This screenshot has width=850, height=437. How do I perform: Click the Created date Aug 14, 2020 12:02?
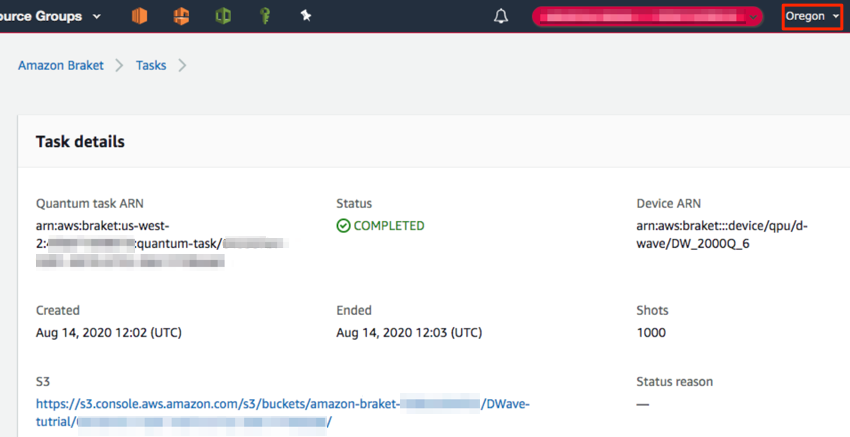click(108, 332)
